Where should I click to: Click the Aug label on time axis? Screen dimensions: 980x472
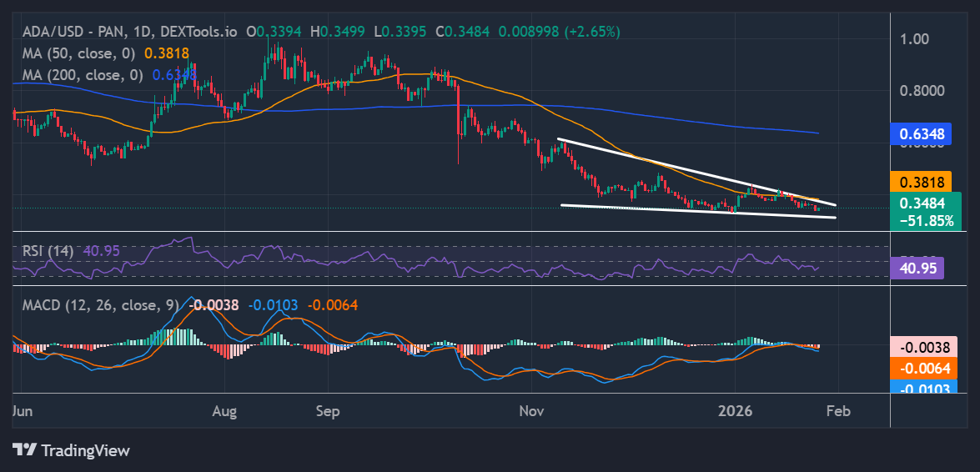point(224,411)
